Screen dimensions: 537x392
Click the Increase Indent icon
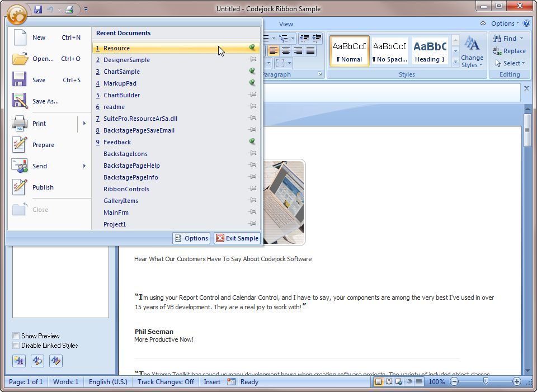tap(317, 39)
